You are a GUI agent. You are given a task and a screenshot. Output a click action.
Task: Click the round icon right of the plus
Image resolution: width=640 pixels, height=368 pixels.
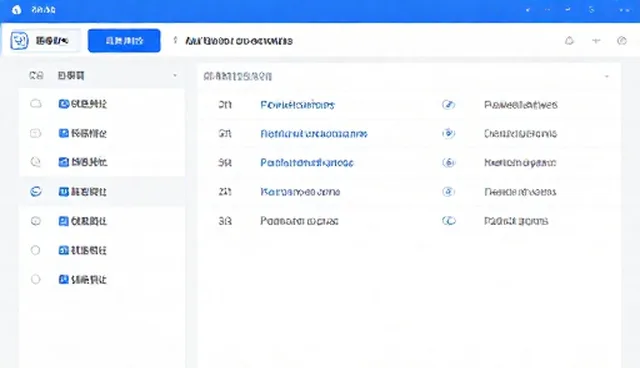coord(622,41)
